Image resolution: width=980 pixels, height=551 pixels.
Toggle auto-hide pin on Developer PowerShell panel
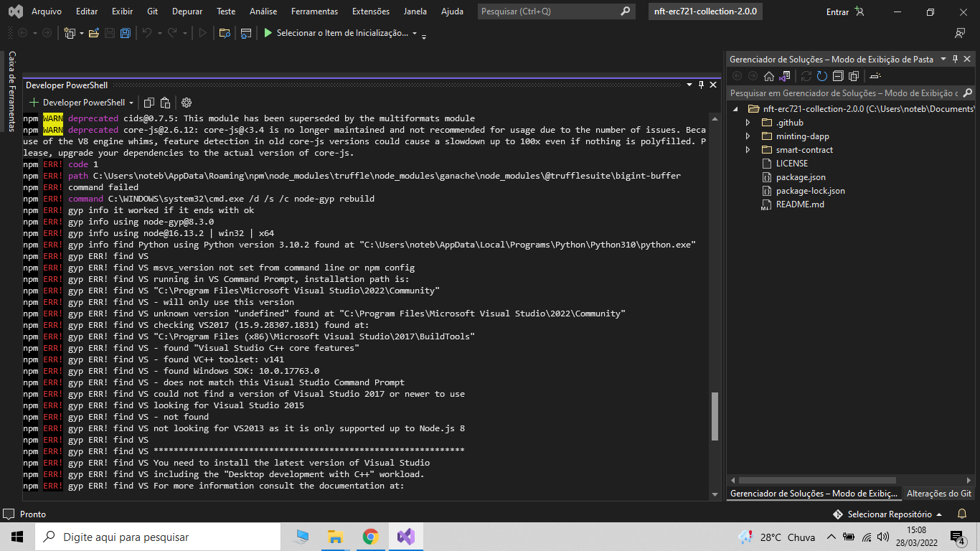pyautogui.click(x=700, y=85)
